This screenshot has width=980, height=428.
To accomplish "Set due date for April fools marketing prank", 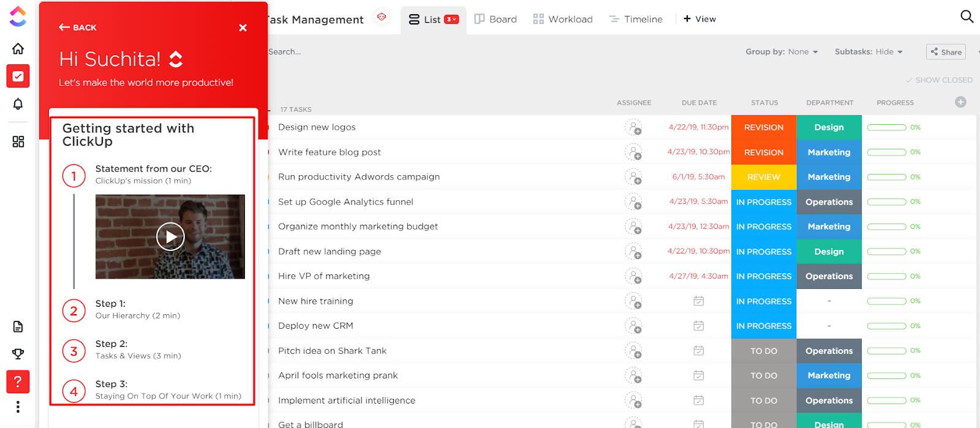I will [698, 375].
